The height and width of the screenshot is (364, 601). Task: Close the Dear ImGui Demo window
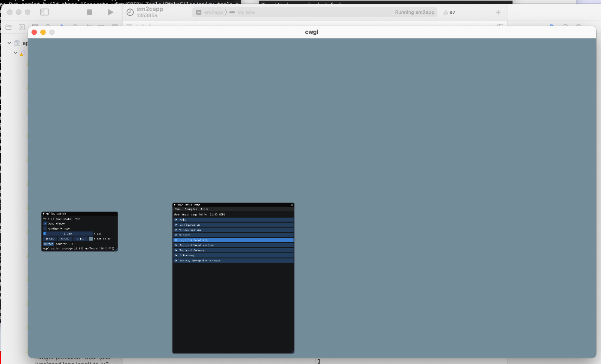click(x=292, y=205)
